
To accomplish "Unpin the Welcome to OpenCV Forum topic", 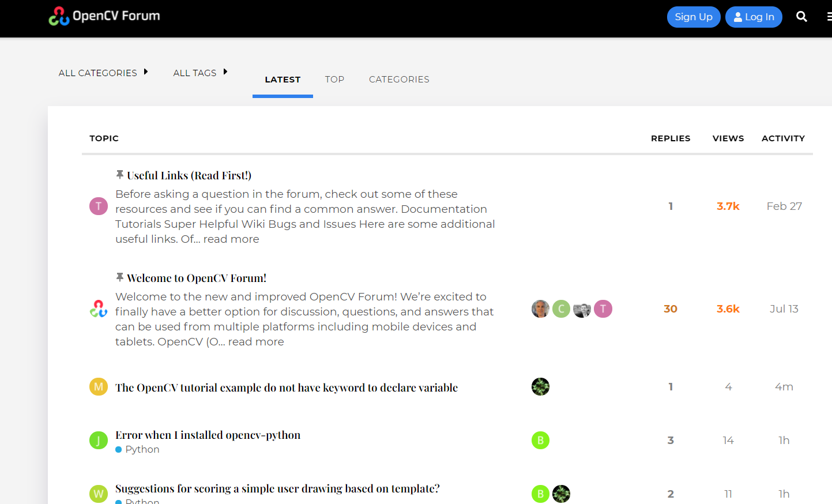I will pos(120,276).
